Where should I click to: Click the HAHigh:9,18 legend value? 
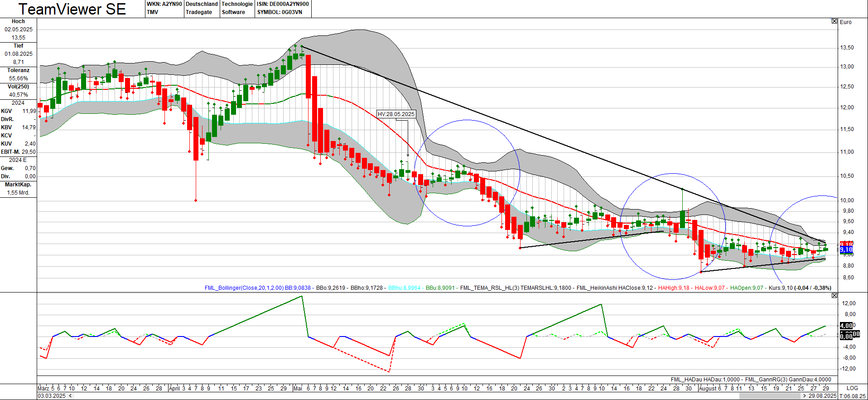674,288
